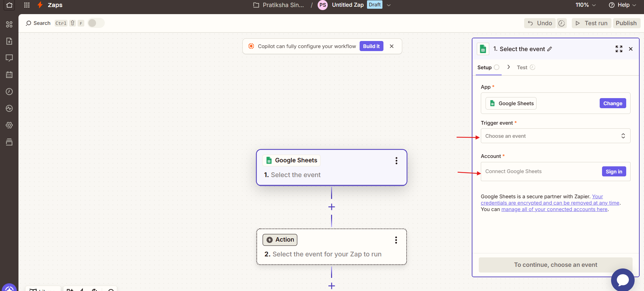
Task: Click the PS user avatar
Action: (x=323, y=5)
